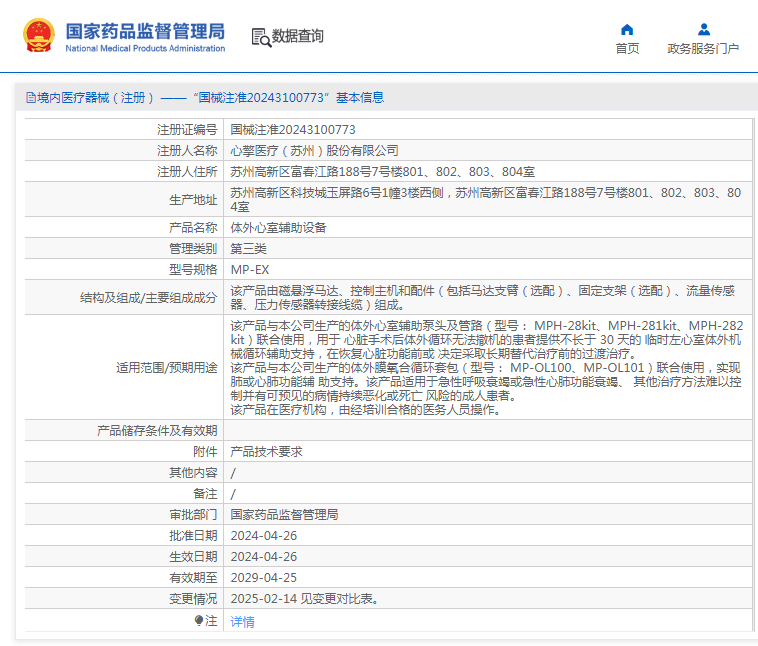Click the 适用范围/预期用途 label
758x646 pixels.
(x=166, y=367)
